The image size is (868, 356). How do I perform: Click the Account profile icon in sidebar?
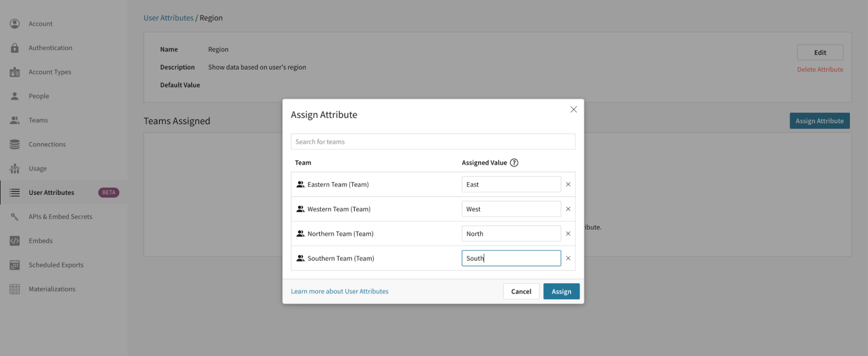14,23
